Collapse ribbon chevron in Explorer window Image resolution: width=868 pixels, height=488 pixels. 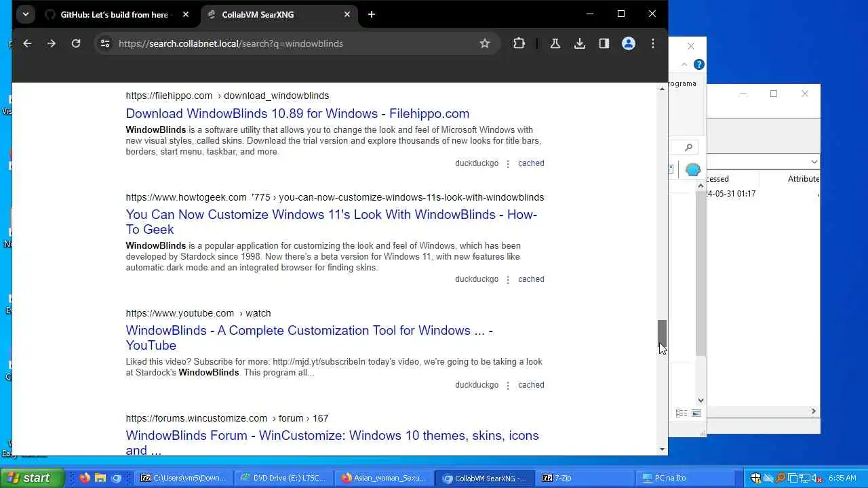point(684,64)
